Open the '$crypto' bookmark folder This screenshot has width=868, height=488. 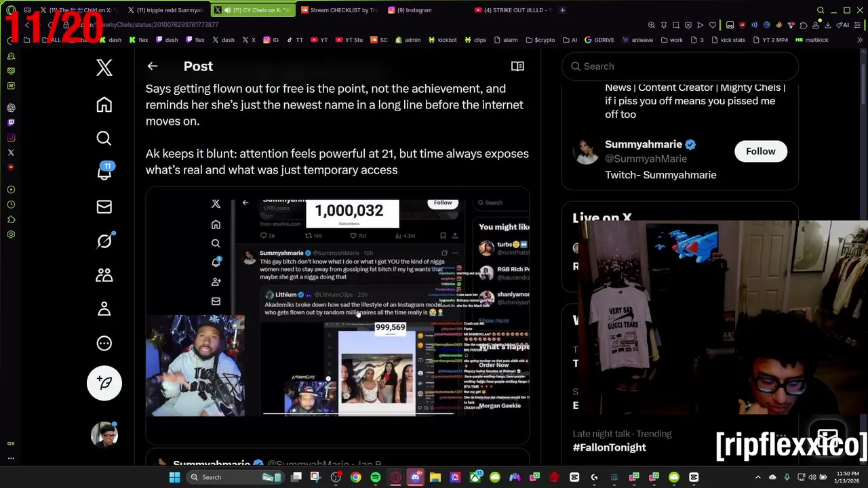540,40
